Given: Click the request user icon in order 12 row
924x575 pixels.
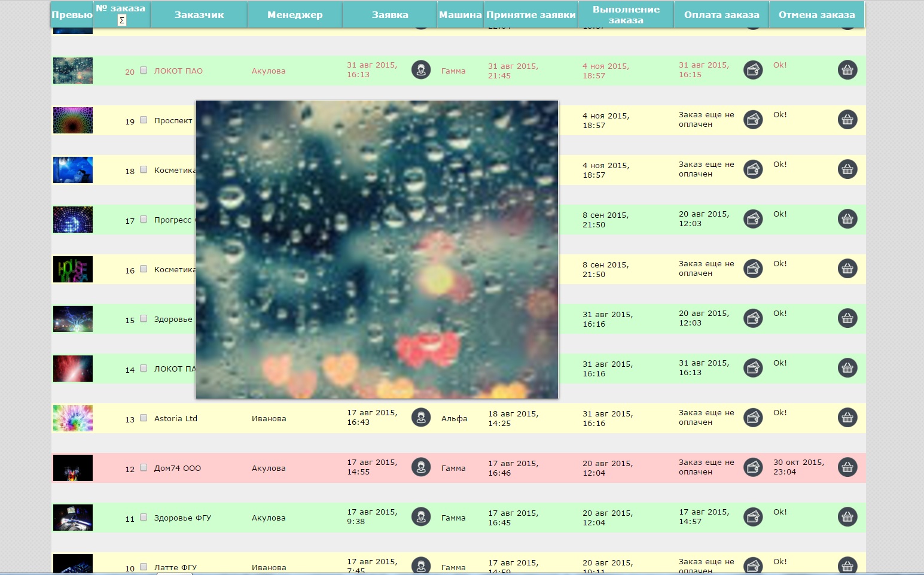Looking at the screenshot, I should (x=421, y=467).
